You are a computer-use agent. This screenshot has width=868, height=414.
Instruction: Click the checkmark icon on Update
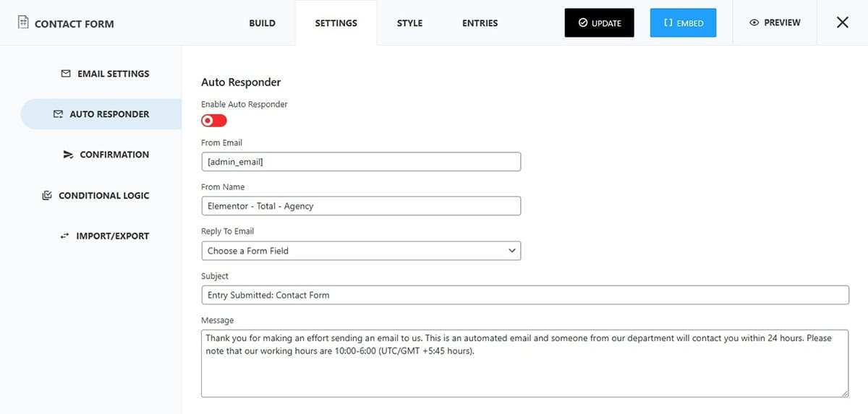(583, 23)
